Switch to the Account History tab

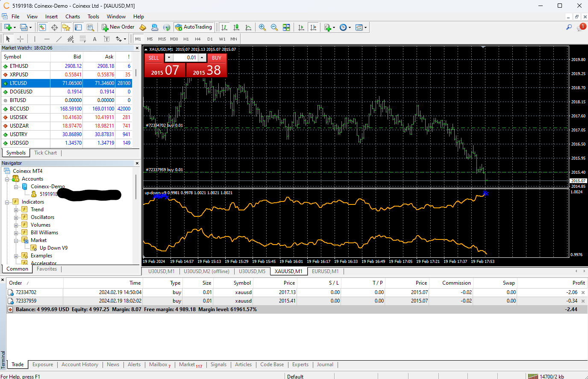pos(79,364)
